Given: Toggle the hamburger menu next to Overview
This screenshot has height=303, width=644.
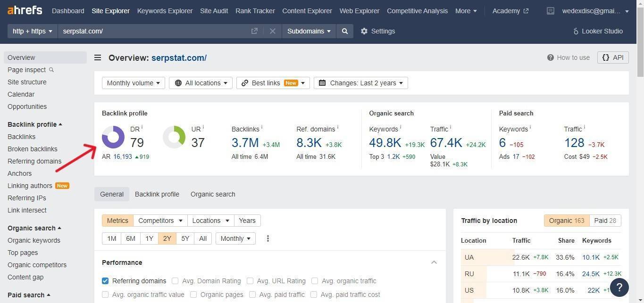Looking at the screenshot, I should tap(98, 58).
